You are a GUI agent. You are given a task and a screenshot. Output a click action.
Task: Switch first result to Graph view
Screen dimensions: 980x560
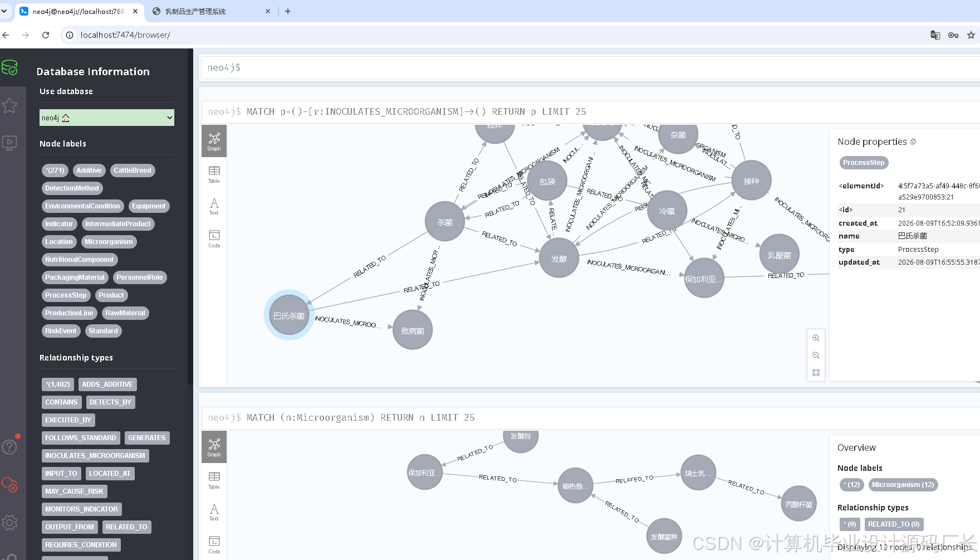coord(214,142)
